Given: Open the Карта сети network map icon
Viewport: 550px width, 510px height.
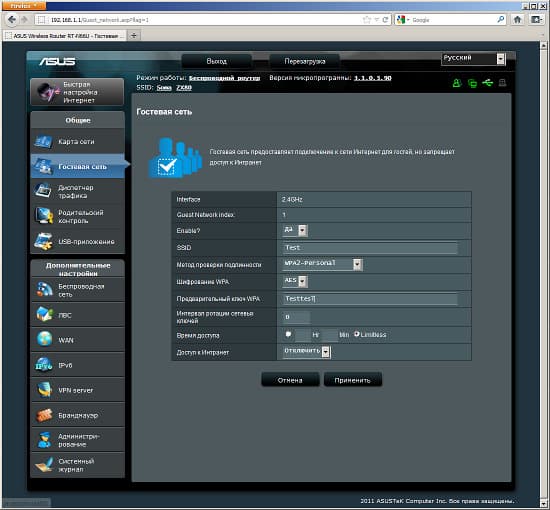Looking at the screenshot, I should [x=43, y=141].
